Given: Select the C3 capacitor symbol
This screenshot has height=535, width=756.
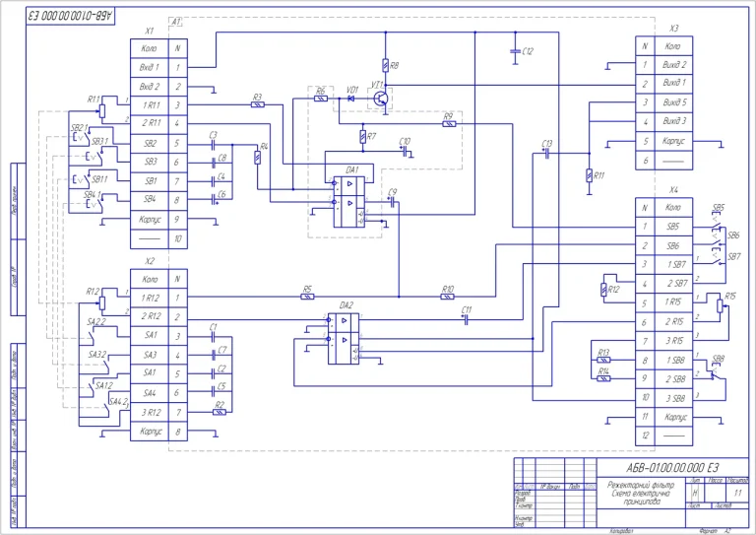Looking at the screenshot, I should click(x=213, y=144).
